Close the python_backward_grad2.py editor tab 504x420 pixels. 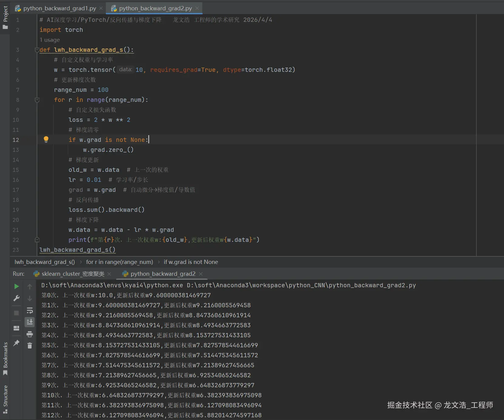197,8
